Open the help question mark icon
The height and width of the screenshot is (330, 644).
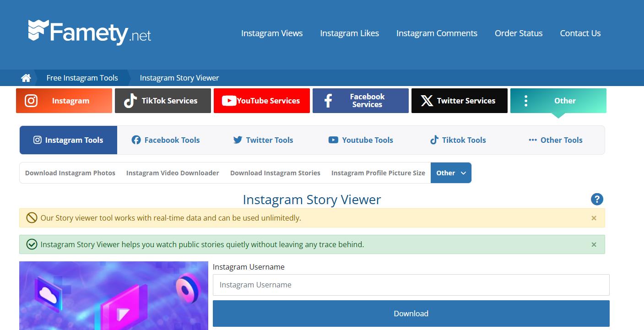tap(596, 199)
